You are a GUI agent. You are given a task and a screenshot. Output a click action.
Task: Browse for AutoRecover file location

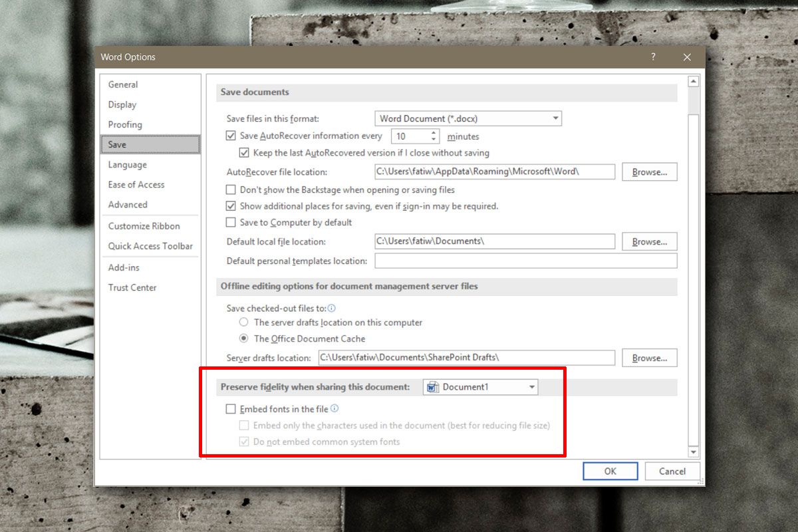[x=649, y=172]
